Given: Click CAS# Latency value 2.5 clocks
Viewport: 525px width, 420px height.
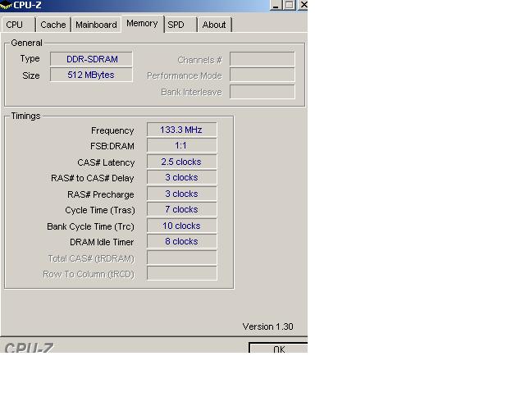Looking at the screenshot, I should click(181, 162).
